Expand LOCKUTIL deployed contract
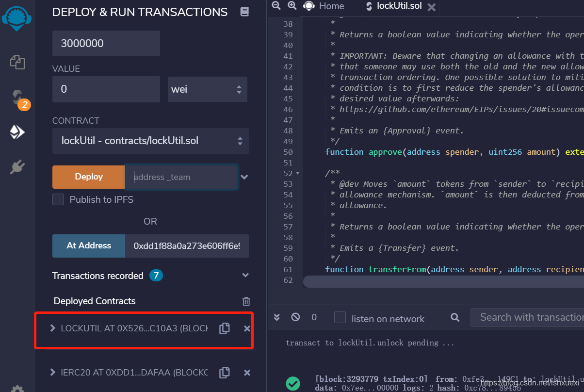 tap(52, 328)
